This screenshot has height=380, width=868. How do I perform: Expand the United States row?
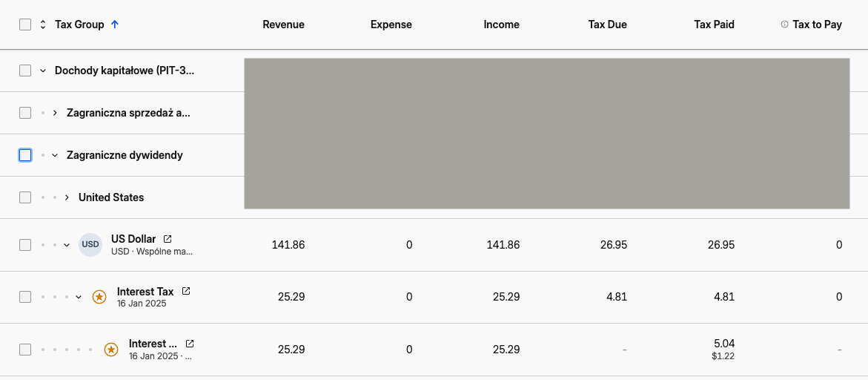[67, 197]
